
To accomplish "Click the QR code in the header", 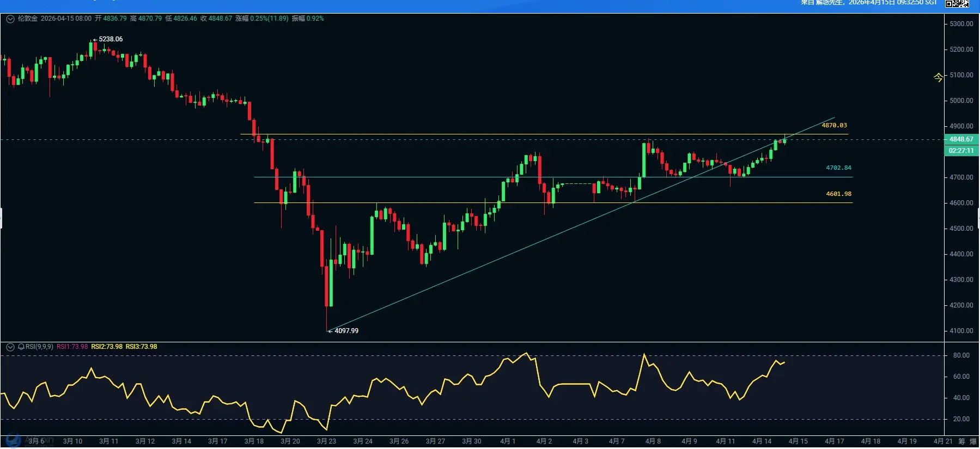I will coord(957,3).
